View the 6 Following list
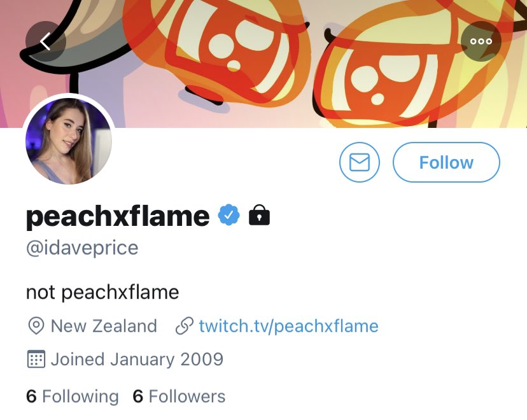 [x=73, y=396]
